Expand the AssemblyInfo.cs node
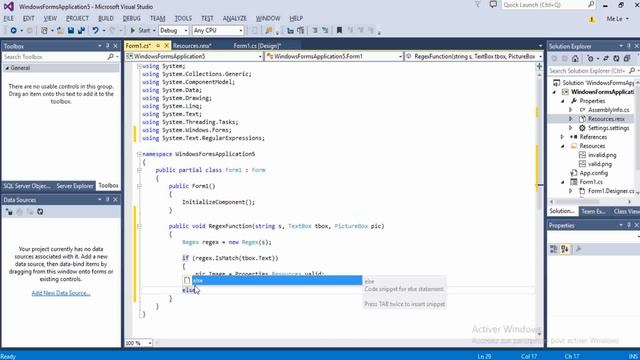640x360 pixels. pos(571,110)
